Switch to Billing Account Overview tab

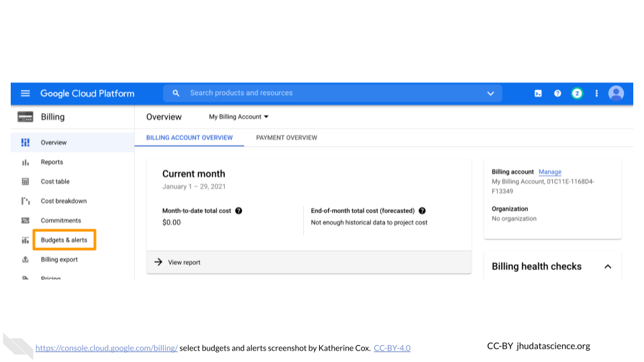click(189, 137)
